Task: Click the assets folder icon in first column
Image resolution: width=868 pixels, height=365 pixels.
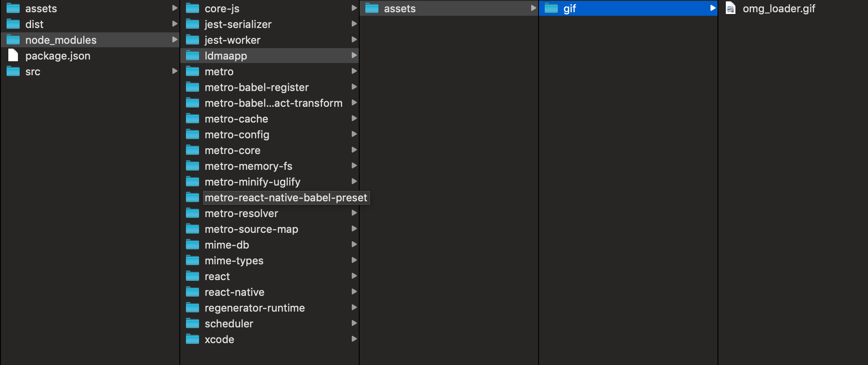Action: point(13,8)
